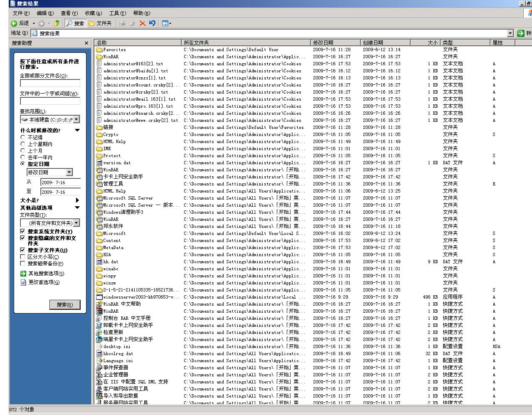Expand the 大小是 section

point(77,200)
